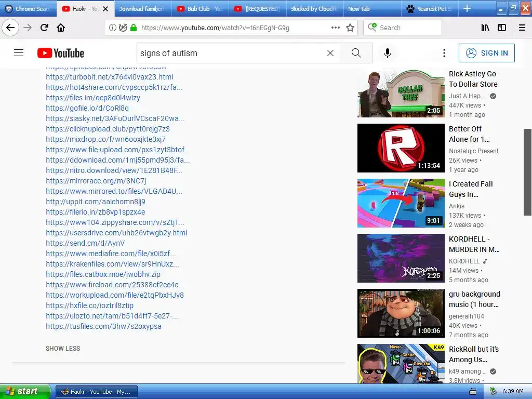The height and width of the screenshot is (399, 532).
Task: Clear the YouTube search text with X
Action: pyautogui.click(x=330, y=53)
